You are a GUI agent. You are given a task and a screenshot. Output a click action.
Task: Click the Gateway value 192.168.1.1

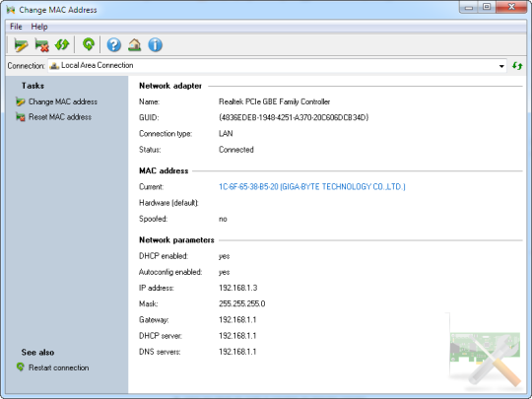click(237, 319)
